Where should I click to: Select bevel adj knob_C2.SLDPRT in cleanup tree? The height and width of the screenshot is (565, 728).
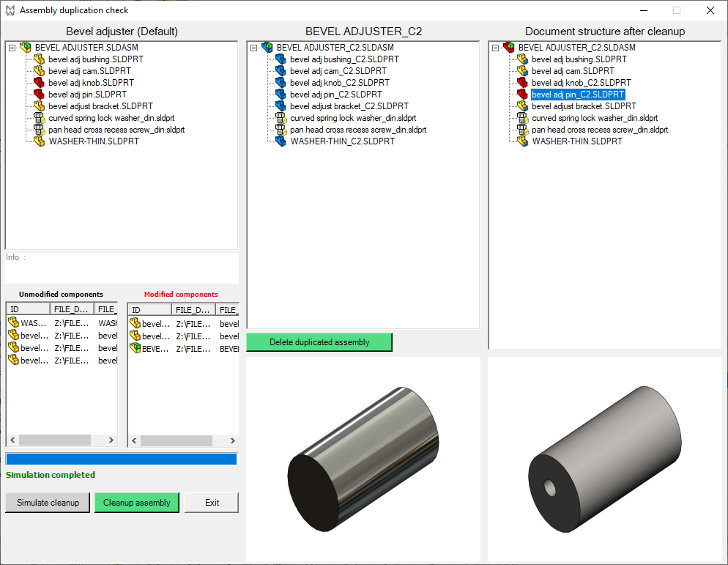(582, 83)
